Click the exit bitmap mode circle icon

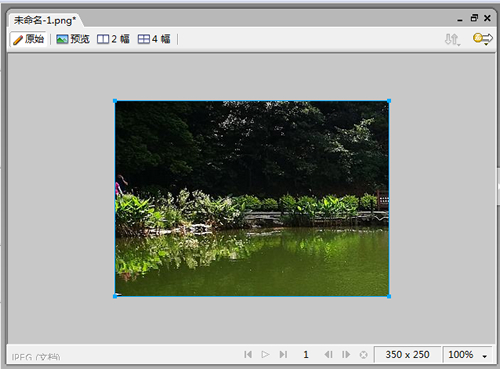coord(364,355)
